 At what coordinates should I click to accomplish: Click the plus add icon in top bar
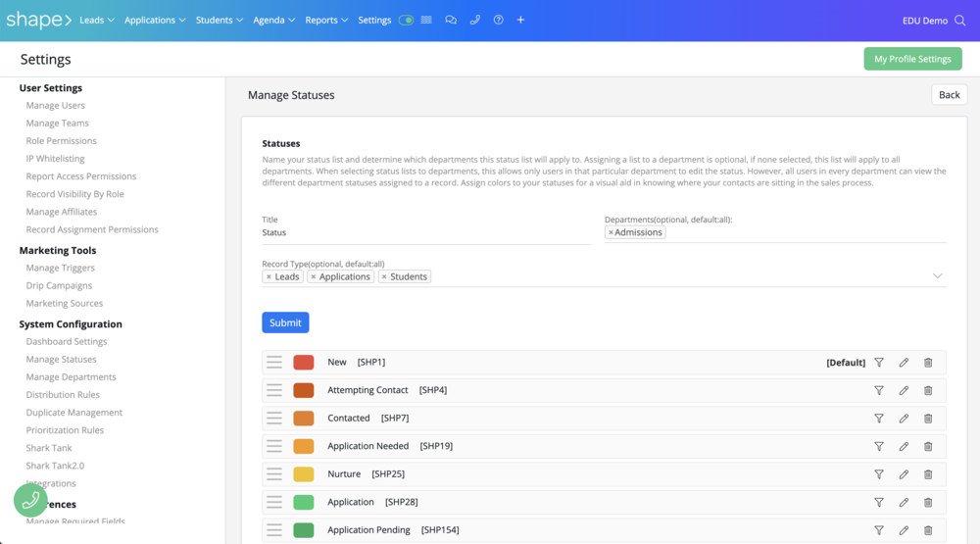click(x=520, y=20)
